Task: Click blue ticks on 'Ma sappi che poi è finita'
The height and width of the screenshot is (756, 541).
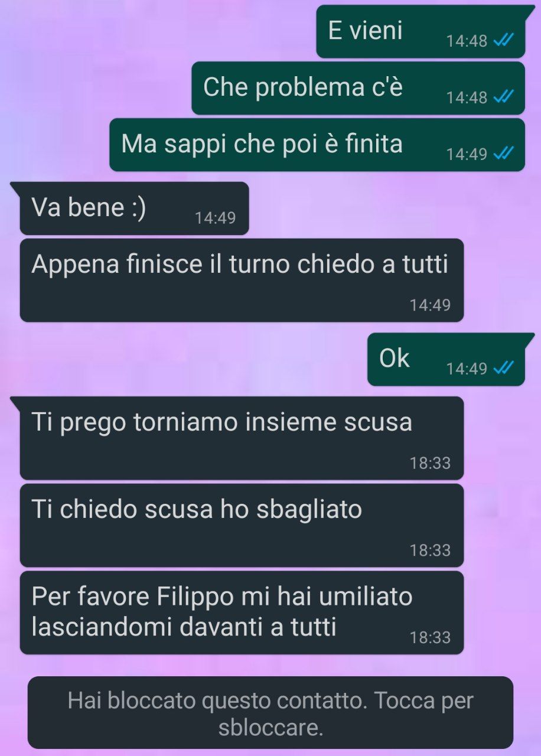Action: click(x=503, y=154)
